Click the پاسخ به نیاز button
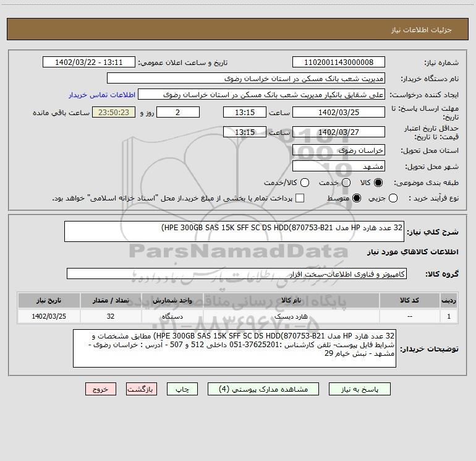476x461 pixels. [x=359, y=389]
